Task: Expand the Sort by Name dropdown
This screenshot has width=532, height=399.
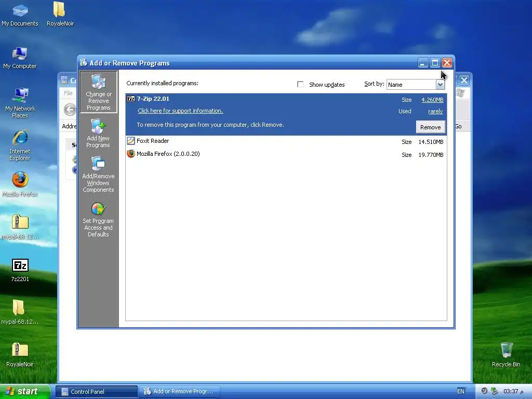Action: click(x=440, y=85)
